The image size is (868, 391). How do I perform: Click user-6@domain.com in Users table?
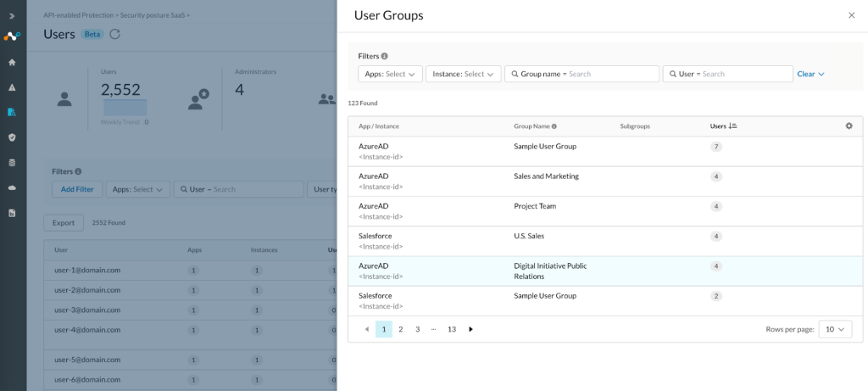[87, 379]
